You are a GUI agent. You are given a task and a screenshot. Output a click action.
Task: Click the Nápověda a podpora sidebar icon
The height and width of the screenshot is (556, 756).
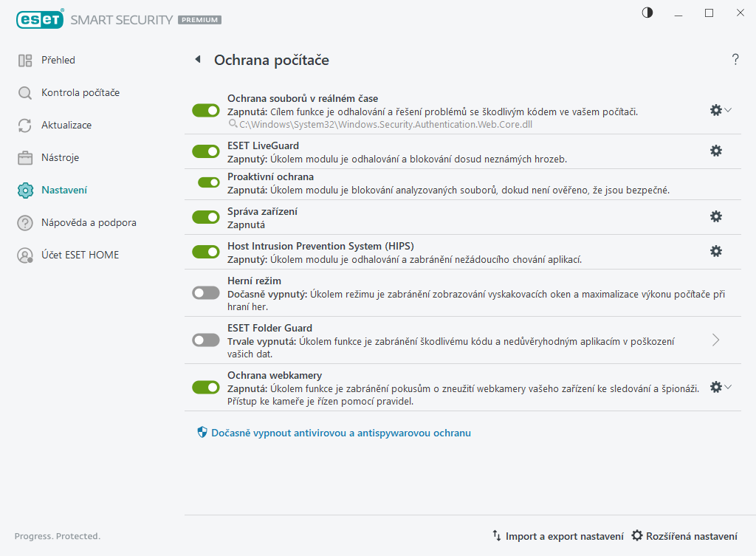pyautogui.click(x=25, y=223)
